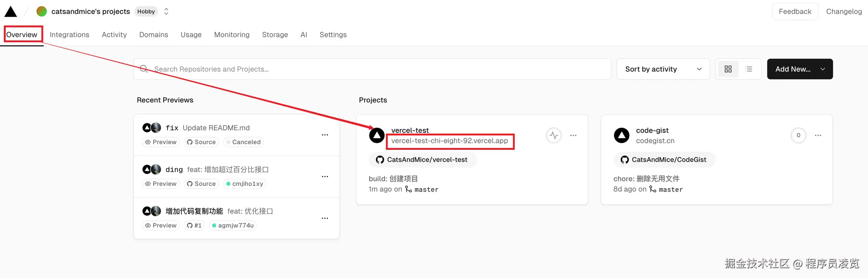868x278 pixels.
Task: Select the grid view toggle
Action: pos(728,69)
